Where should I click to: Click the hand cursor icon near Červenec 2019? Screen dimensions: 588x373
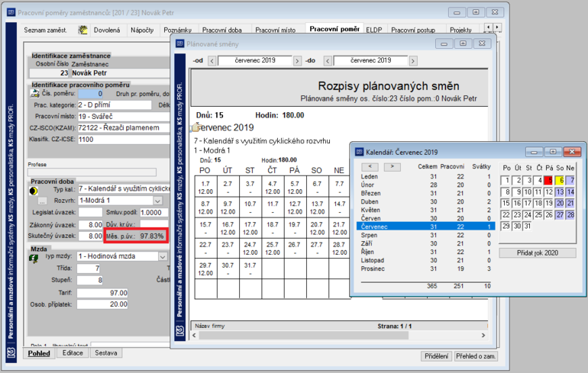point(195,128)
